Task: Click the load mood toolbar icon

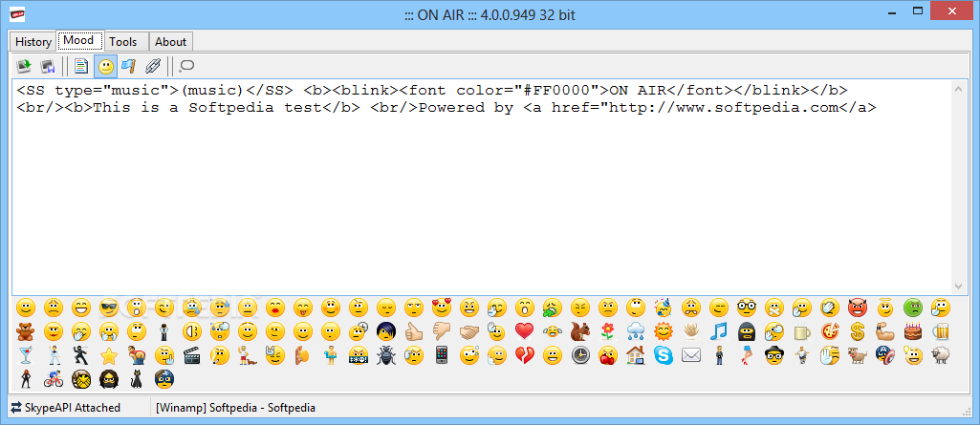Action: 24,66
